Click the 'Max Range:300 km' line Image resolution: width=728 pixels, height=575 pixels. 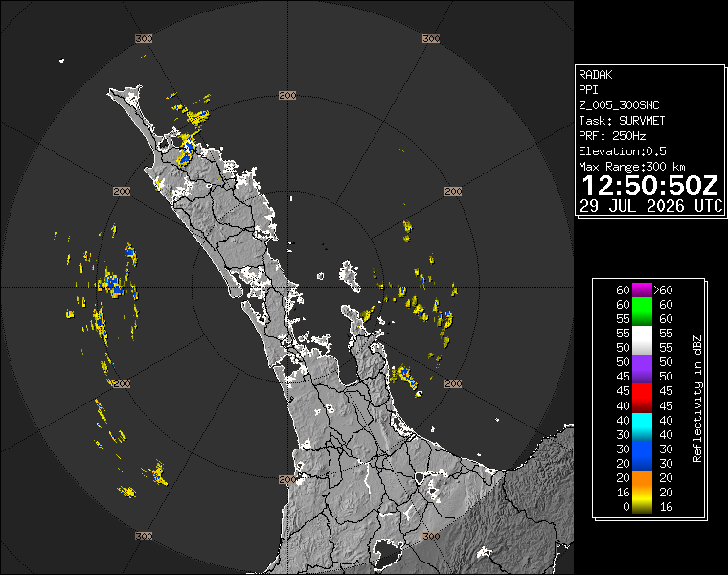632,167
